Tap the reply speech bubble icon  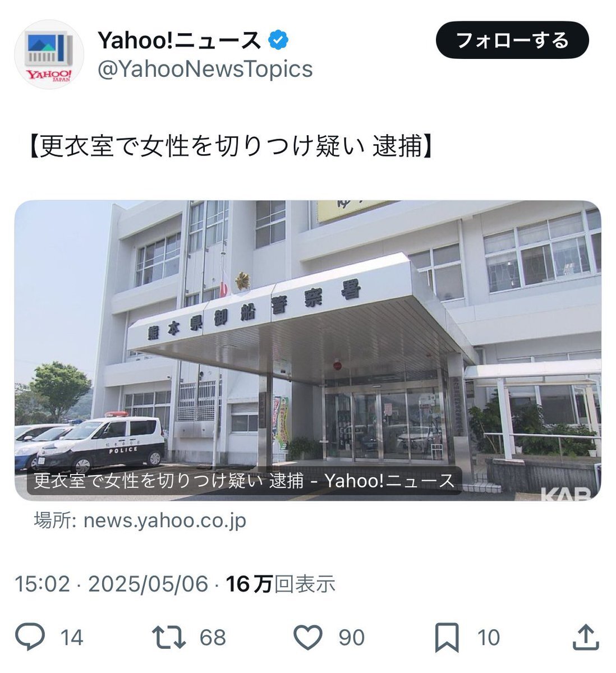click(x=30, y=637)
